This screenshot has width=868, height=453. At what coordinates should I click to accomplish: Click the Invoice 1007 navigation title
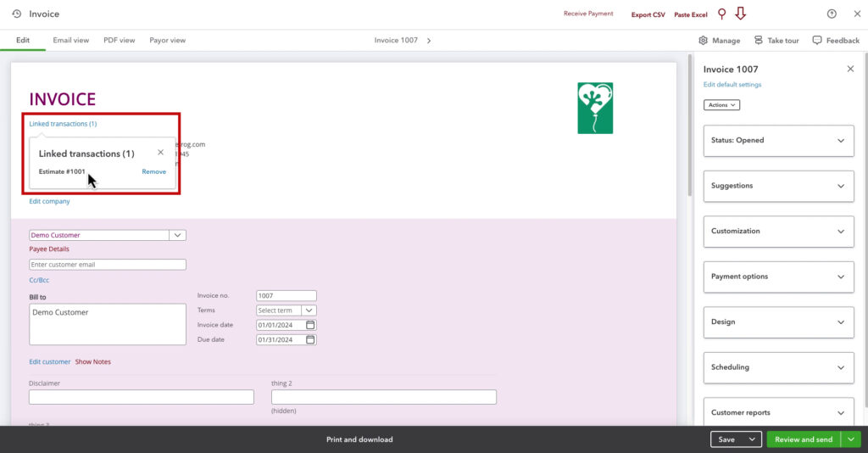click(396, 41)
